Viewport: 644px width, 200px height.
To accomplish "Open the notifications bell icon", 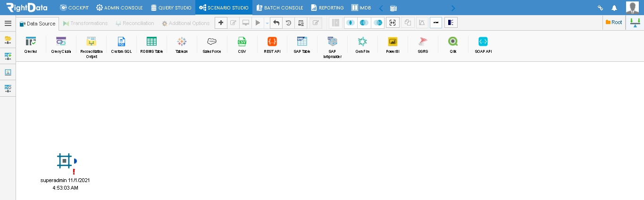I will [x=614, y=8].
